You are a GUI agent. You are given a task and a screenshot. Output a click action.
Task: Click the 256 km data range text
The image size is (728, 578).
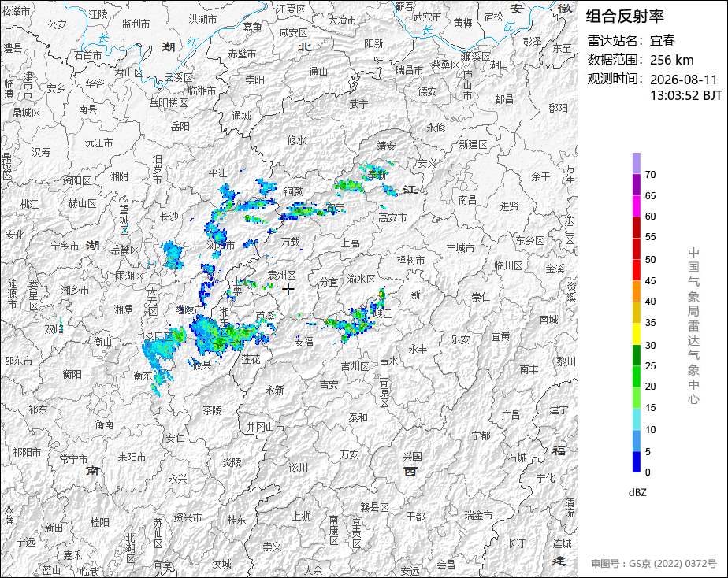pos(672,60)
